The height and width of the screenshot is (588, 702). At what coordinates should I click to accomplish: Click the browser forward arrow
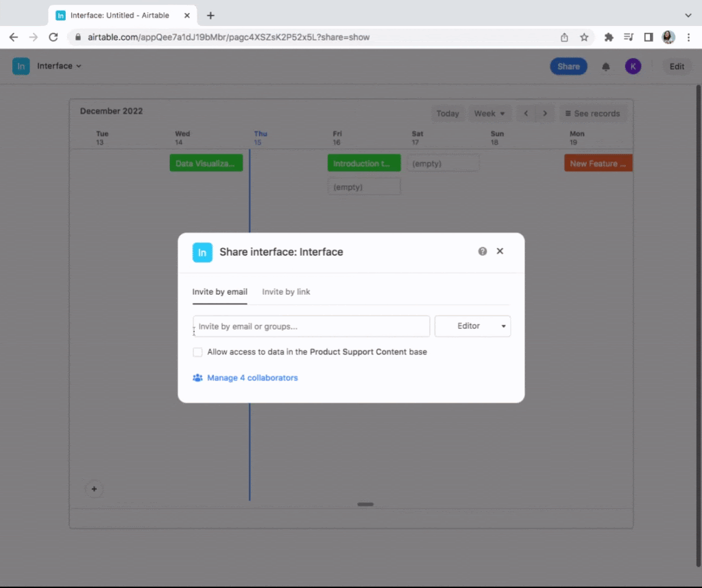34,37
